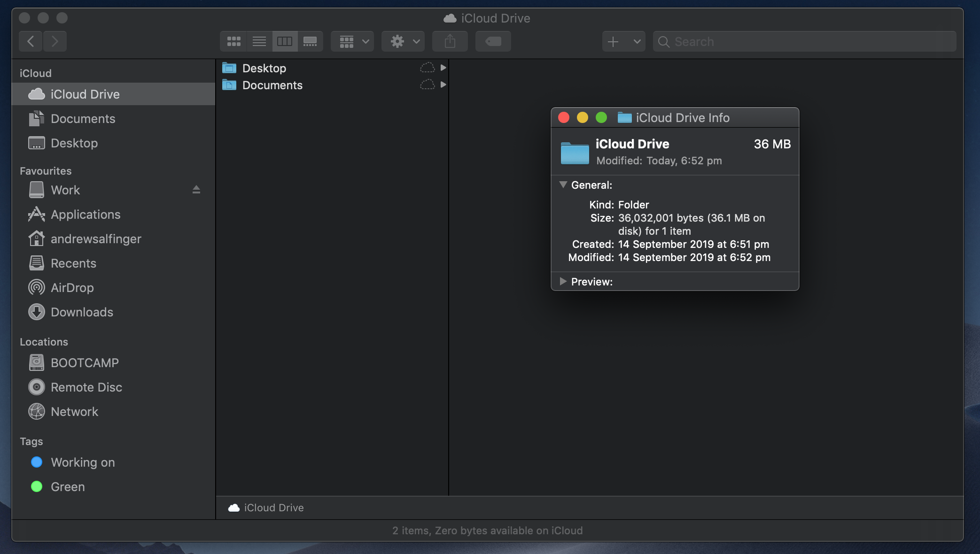Open Desktop in the sidebar

click(x=113, y=143)
